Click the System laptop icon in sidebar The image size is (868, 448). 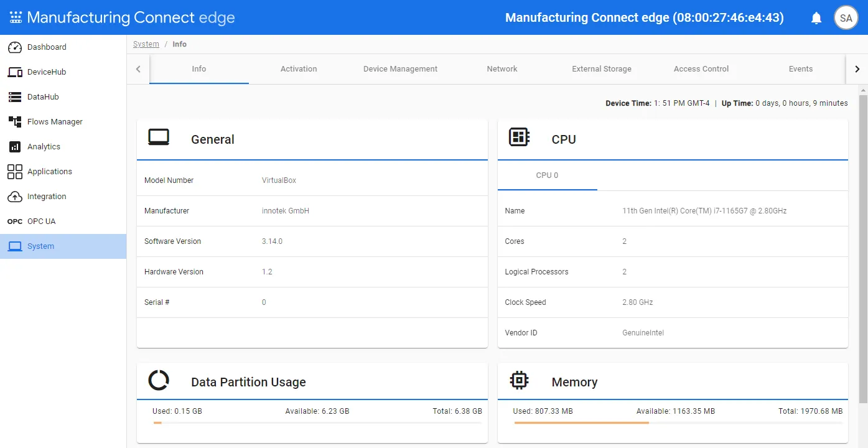tap(15, 246)
